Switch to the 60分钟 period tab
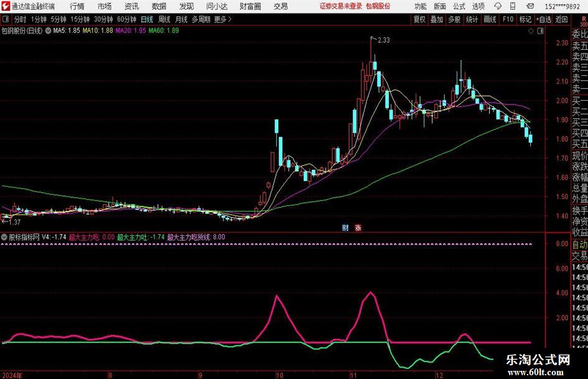 (x=126, y=19)
